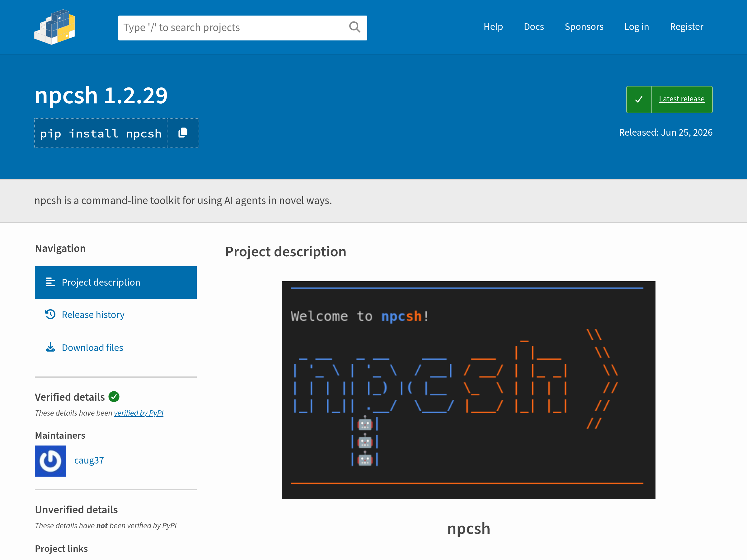Open the Help page
747x560 pixels.
coord(493,27)
